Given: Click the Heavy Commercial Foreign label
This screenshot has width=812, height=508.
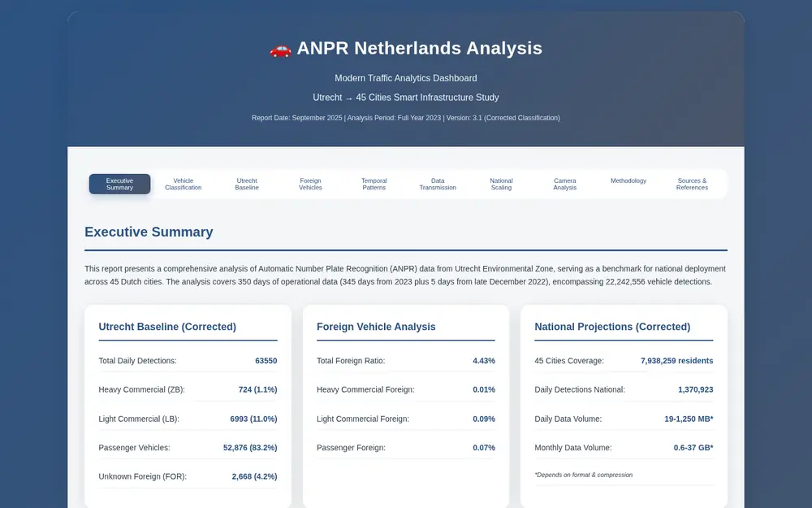Looking at the screenshot, I should [x=365, y=389].
